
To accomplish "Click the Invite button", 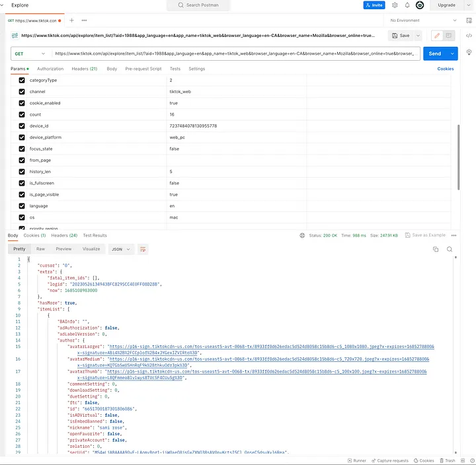I will [x=374, y=5].
